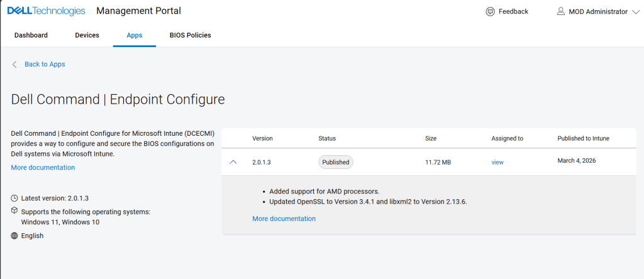
Task: Click the package icon beside supported operating systems
Action: coord(14,211)
